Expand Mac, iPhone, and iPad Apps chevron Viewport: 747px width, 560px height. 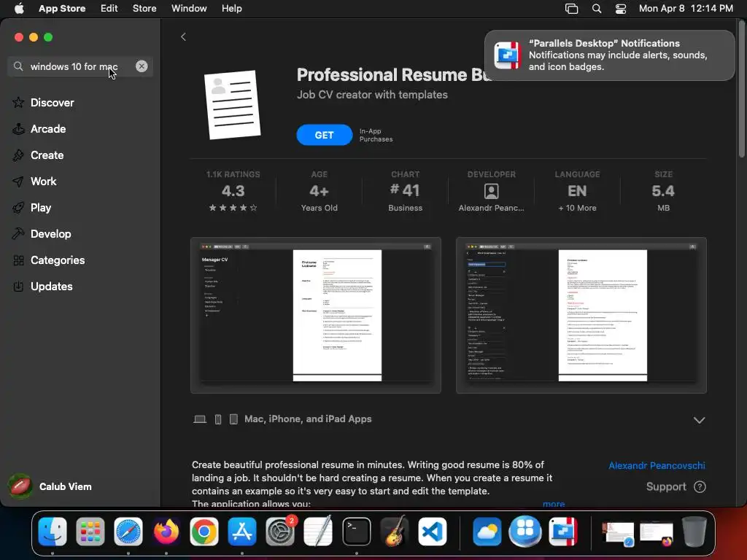click(x=699, y=420)
